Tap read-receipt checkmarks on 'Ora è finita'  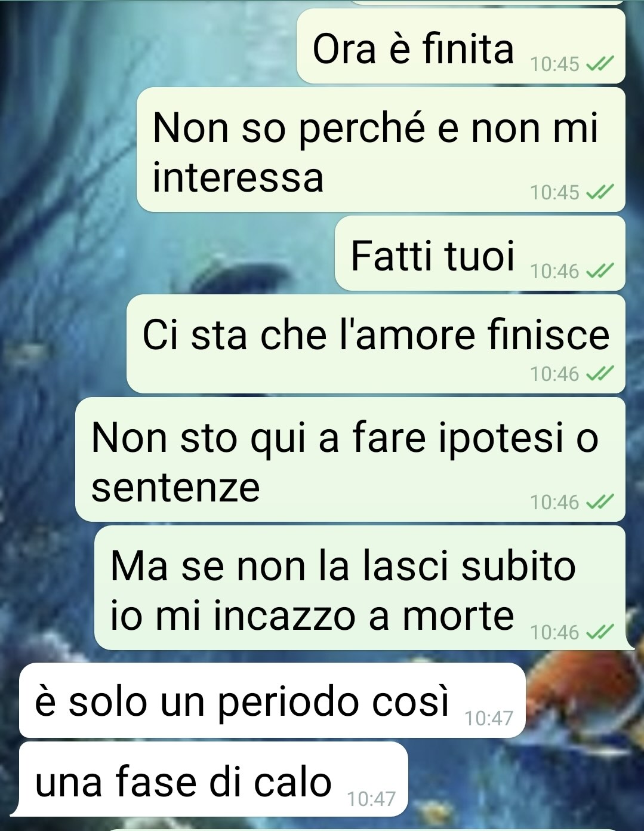click(600, 63)
